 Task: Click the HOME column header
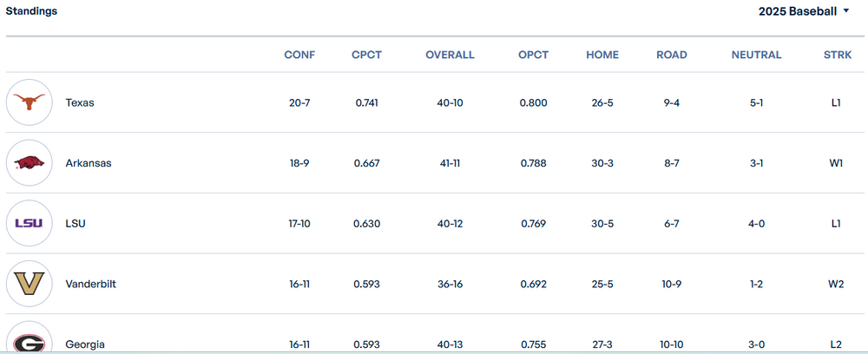click(602, 55)
